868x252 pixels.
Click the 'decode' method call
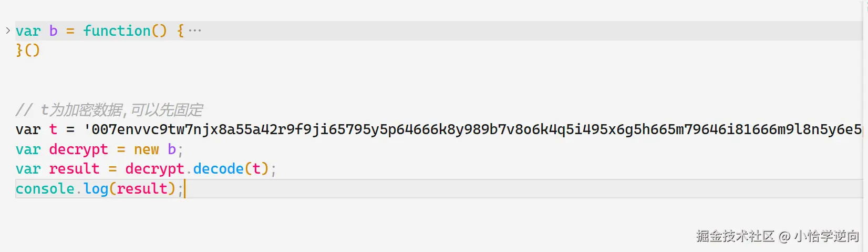218,169
